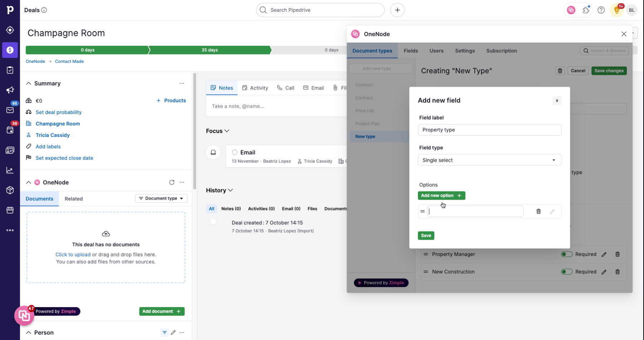The width and height of the screenshot is (644, 340).
Task: Open the extensions puzzle icon
Action: click(586, 10)
